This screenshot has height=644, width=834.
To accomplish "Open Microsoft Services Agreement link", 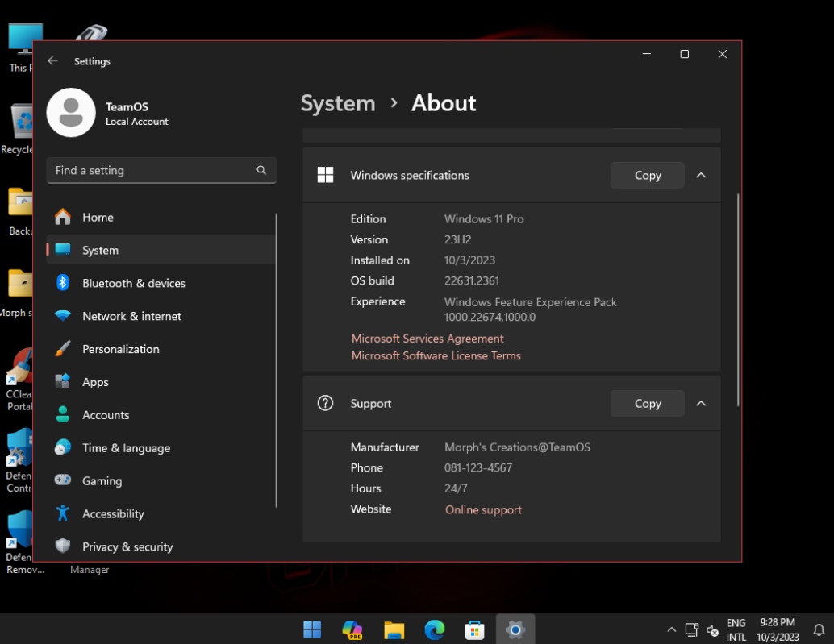I will 427,339.
